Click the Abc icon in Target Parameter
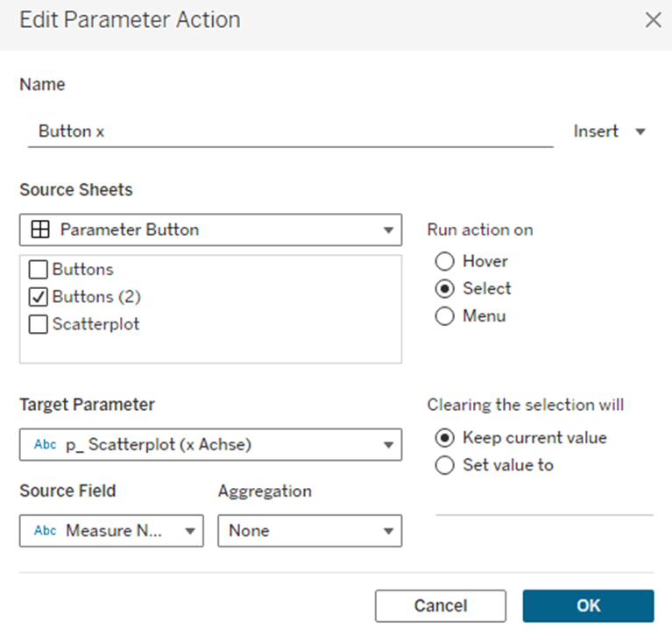 click(45, 444)
